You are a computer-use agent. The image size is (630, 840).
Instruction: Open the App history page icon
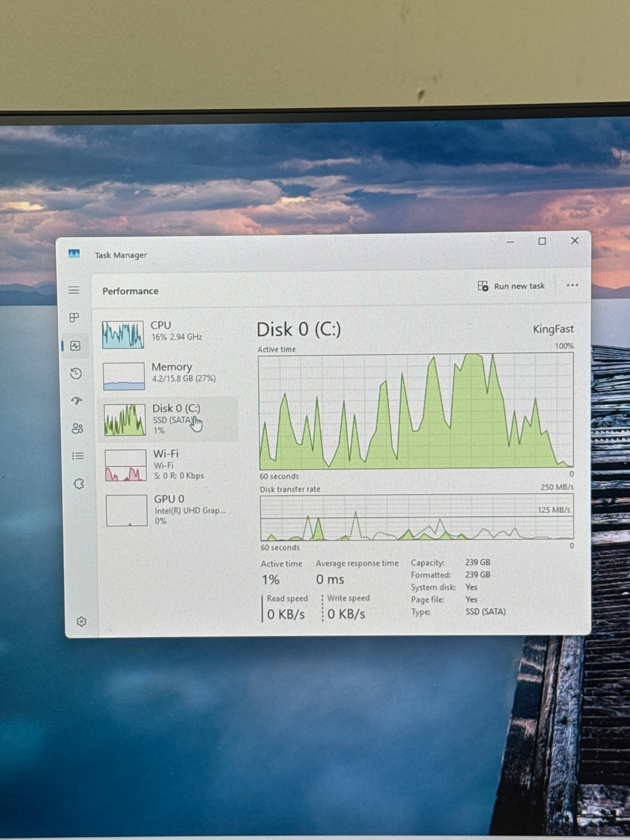tap(76, 374)
